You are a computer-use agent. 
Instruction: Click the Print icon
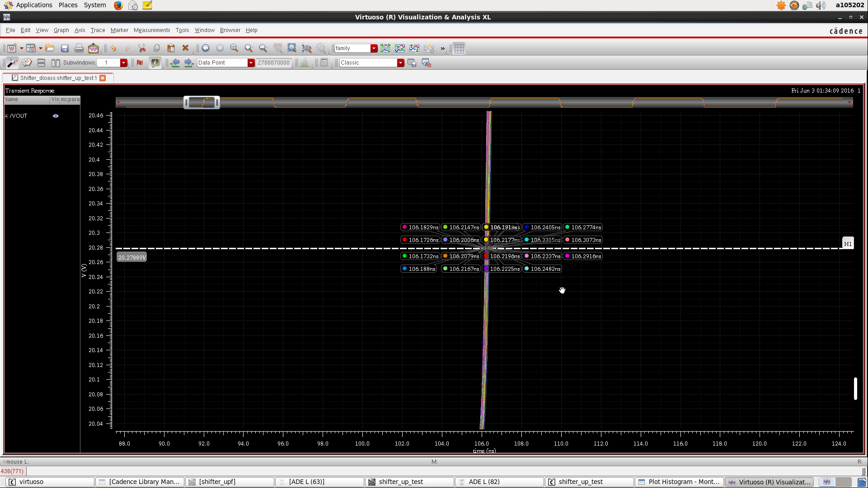[79, 48]
